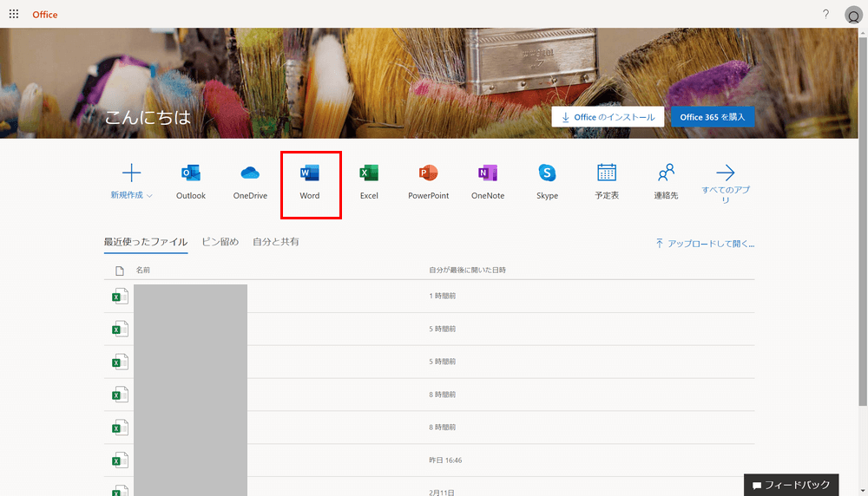Launch Outlook from the app row

(191, 173)
